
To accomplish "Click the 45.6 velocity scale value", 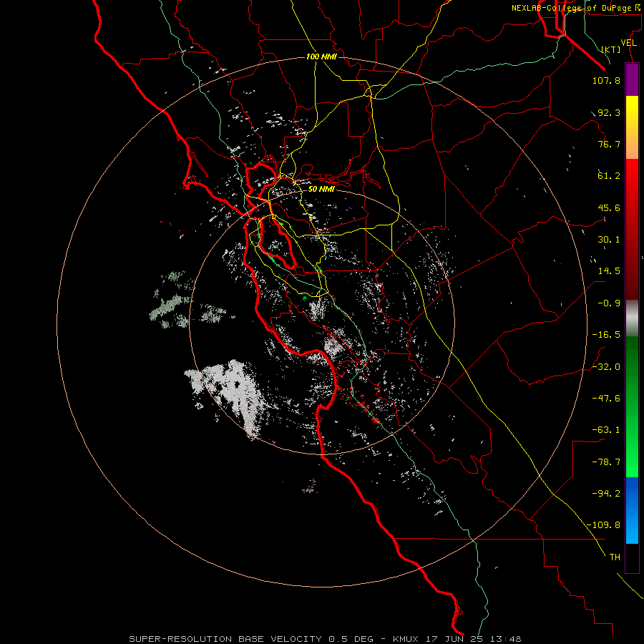I will [609, 208].
